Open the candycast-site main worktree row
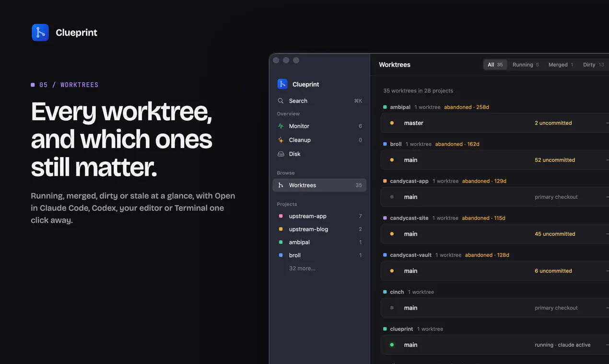The image size is (609, 364). (495, 234)
